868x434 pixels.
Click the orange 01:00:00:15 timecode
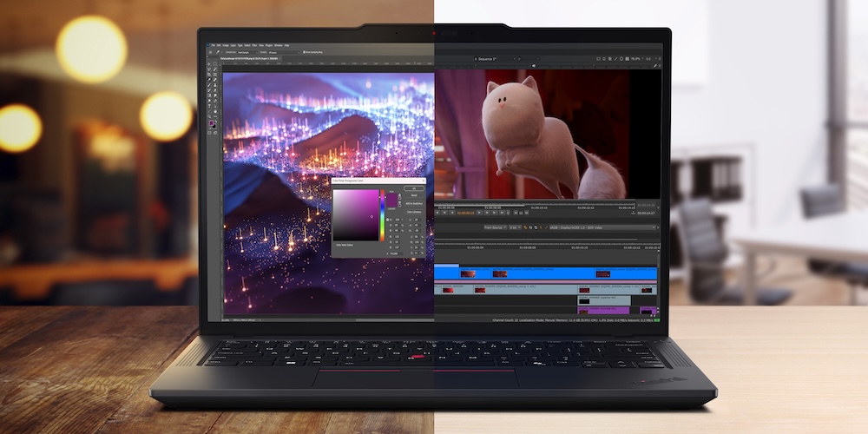point(465,213)
